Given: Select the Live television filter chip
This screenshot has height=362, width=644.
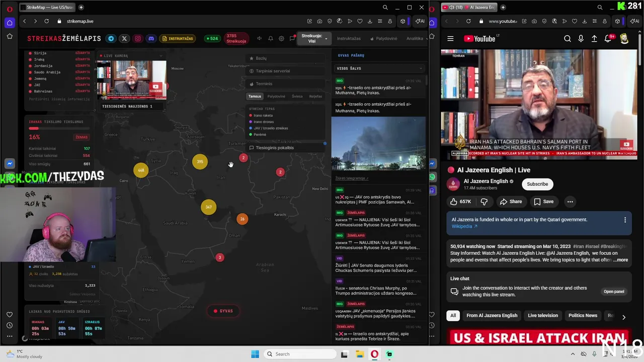Looking at the screenshot, I should click(543, 316).
